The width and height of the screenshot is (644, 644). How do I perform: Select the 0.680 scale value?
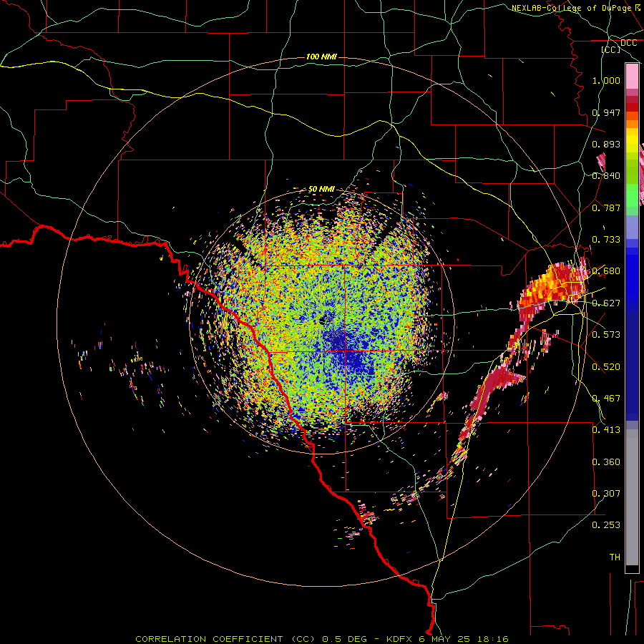(606, 271)
